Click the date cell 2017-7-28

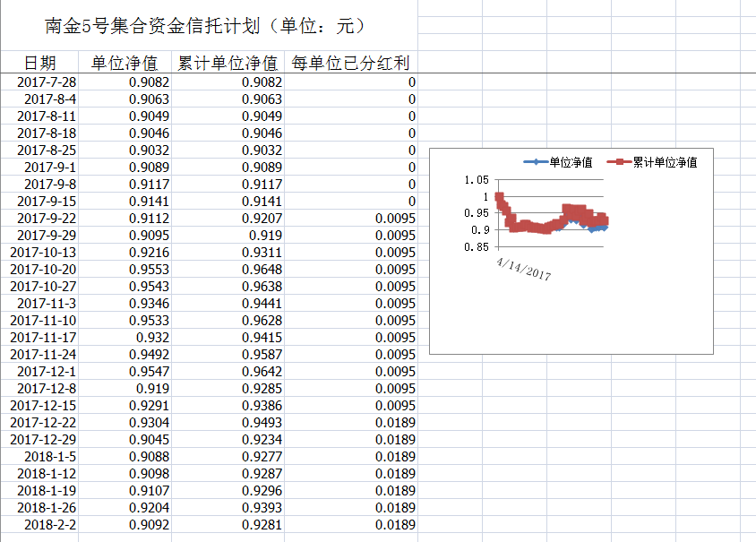click(47, 82)
